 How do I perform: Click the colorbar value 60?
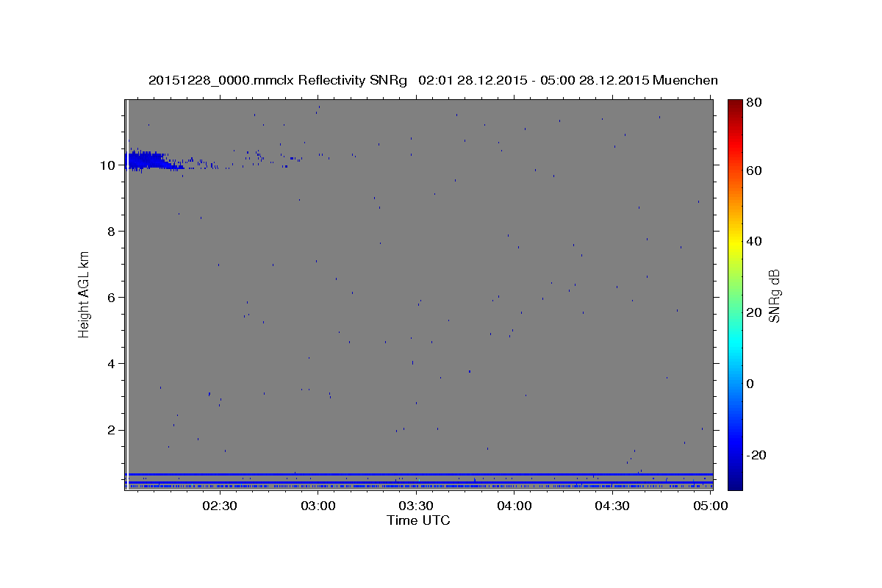click(753, 171)
